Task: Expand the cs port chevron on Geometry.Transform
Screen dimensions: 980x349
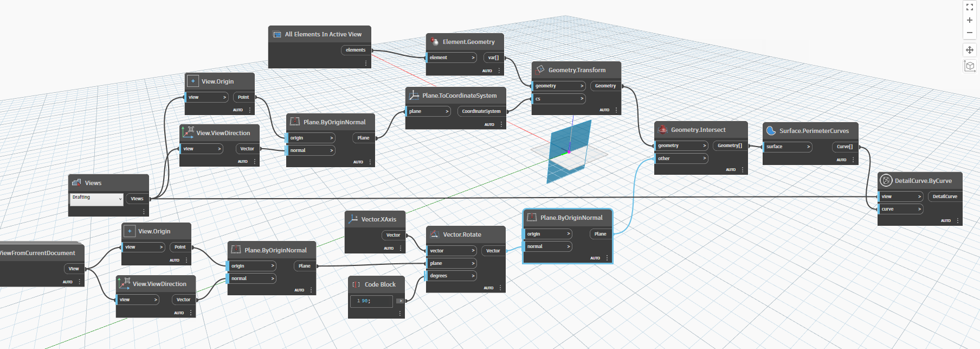Action: point(582,99)
